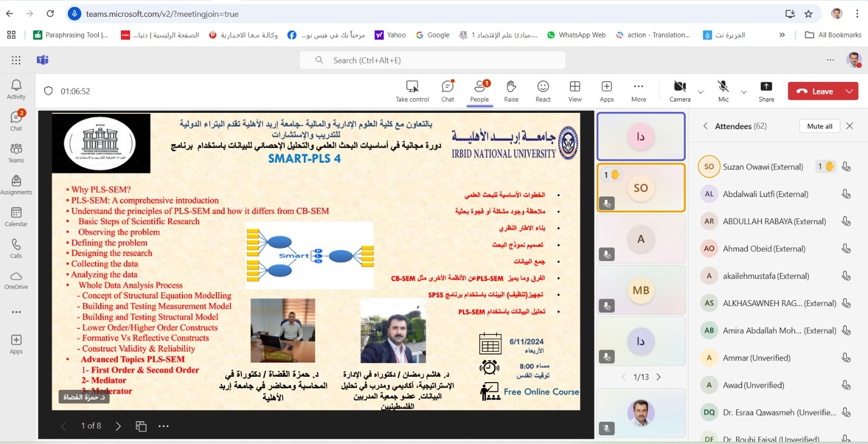
Task: Open All Bookmarks folder
Action: click(x=833, y=35)
